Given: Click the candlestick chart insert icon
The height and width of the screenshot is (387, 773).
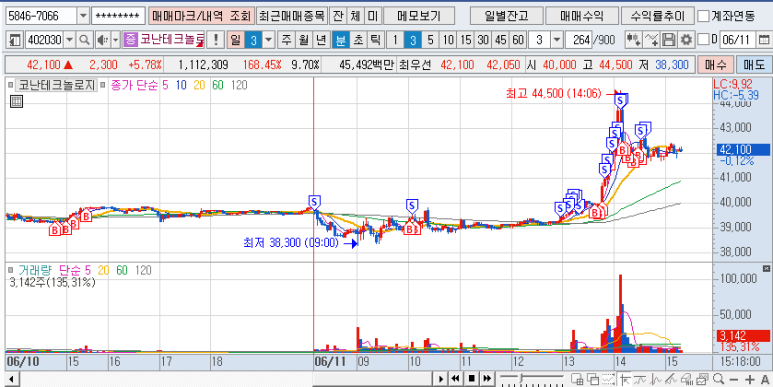Looking at the screenshot, I should point(634,40).
